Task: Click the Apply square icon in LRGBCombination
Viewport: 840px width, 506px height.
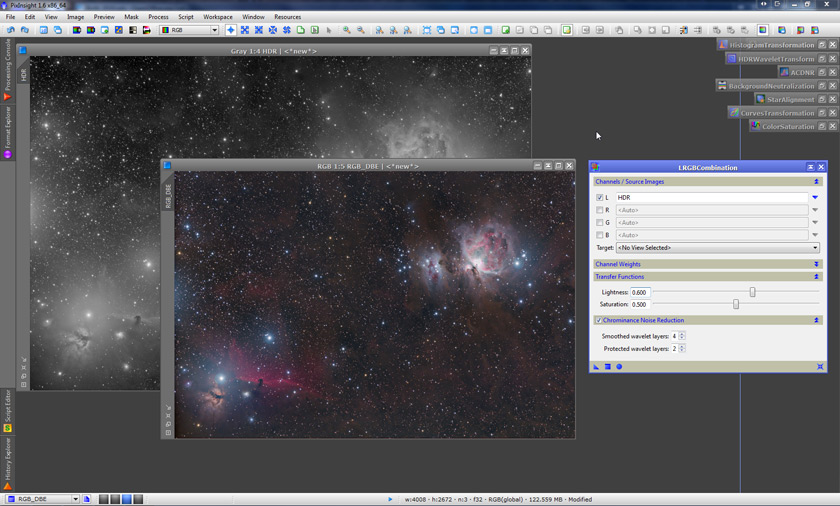Action: [x=607, y=367]
